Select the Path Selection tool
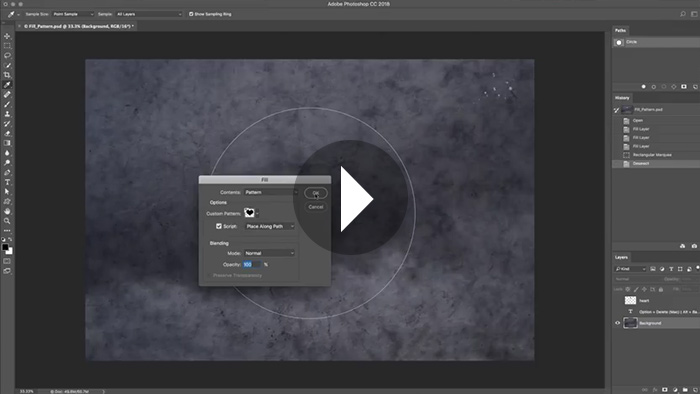Image resolution: width=700 pixels, height=394 pixels. tap(7, 192)
